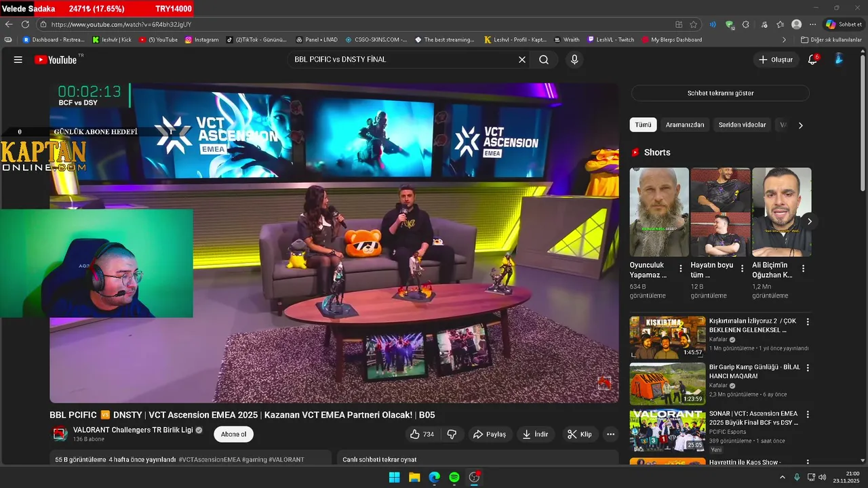Click the Klip clip button

point(580,434)
